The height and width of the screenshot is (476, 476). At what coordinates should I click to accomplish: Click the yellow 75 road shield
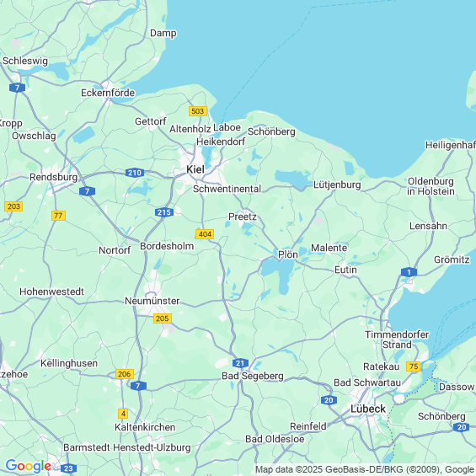point(414,366)
